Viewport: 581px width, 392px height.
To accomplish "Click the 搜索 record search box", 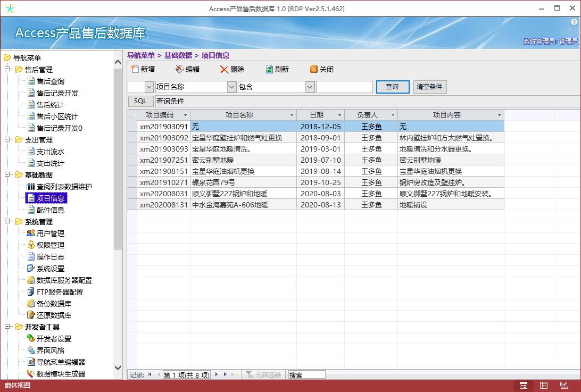I will [307, 375].
